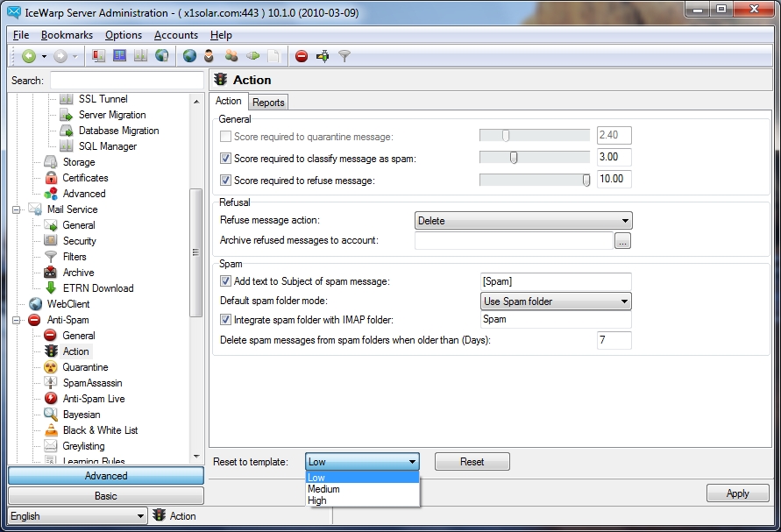Click the Reset button
781x532 pixels.
coord(472,462)
